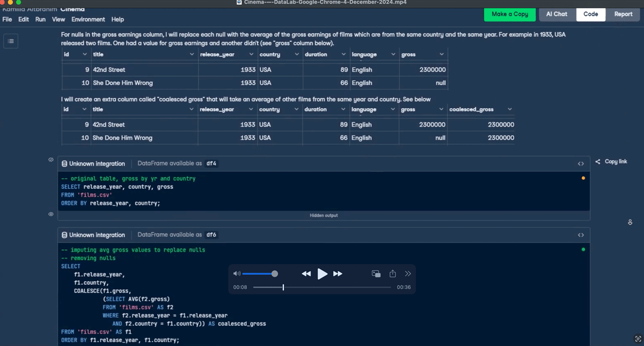Open the Run menu
The image size is (644, 346).
pyautogui.click(x=40, y=19)
